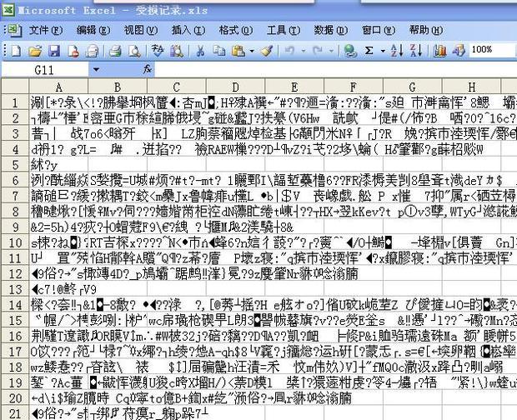Click the 100% zoom box

[493, 50]
